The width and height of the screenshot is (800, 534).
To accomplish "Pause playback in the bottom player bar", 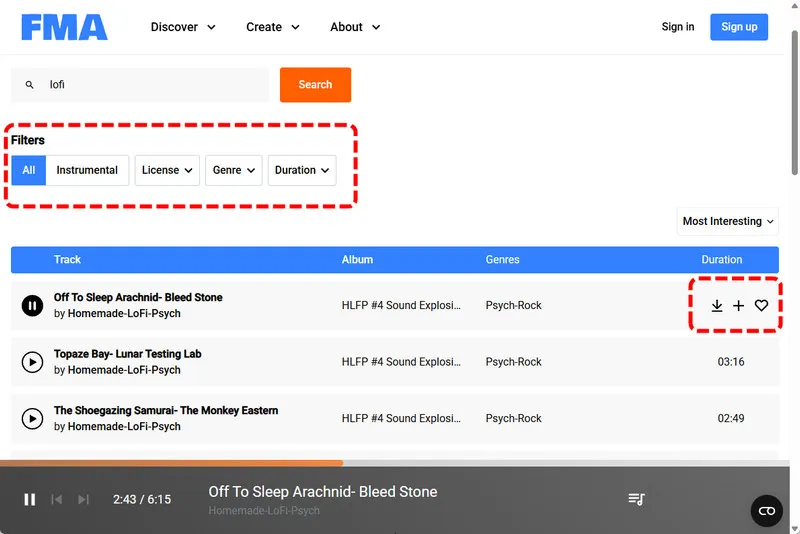I will [x=30, y=499].
